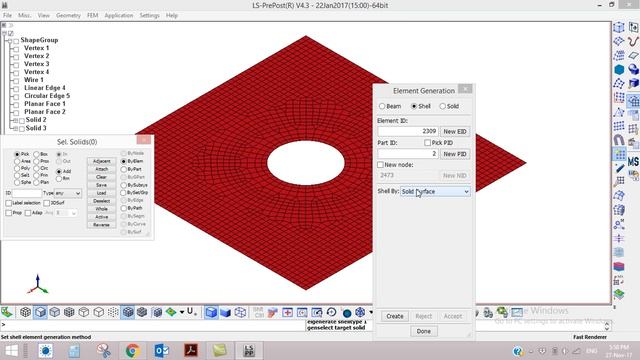Viewport: 640px width, 360px height.
Task: Open the FEM menu
Action: [x=93, y=16]
